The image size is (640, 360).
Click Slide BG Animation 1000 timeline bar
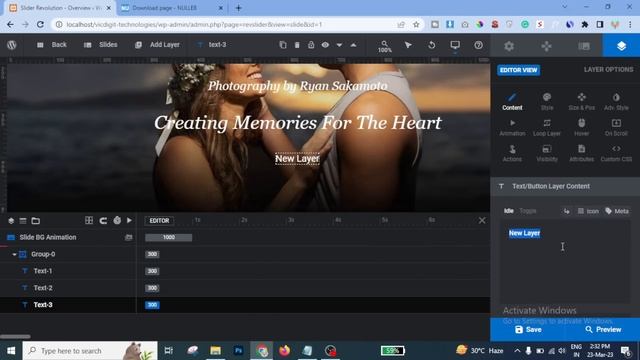click(x=169, y=238)
